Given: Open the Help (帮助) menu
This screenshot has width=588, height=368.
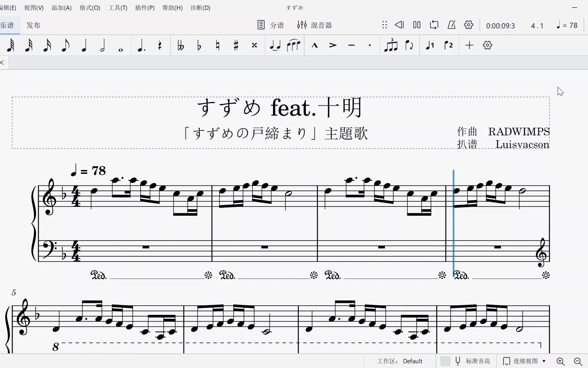Looking at the screenshot, I should click(x=172, y=7).
